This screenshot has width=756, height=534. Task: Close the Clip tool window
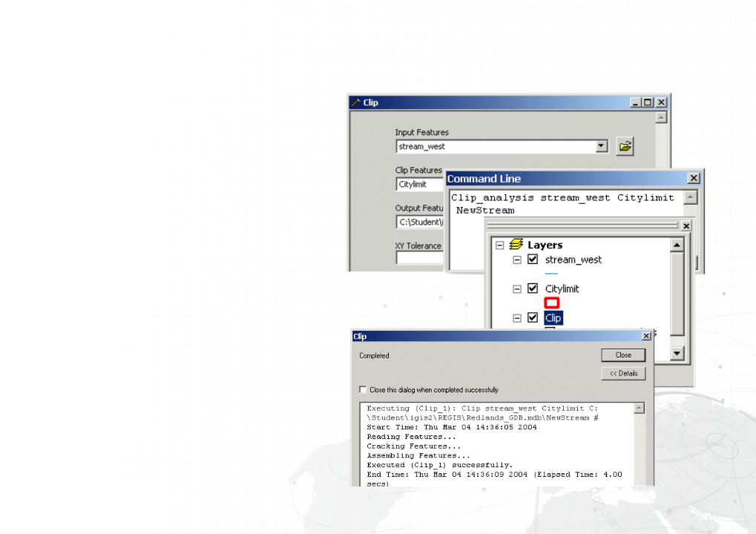click(662, 102)
